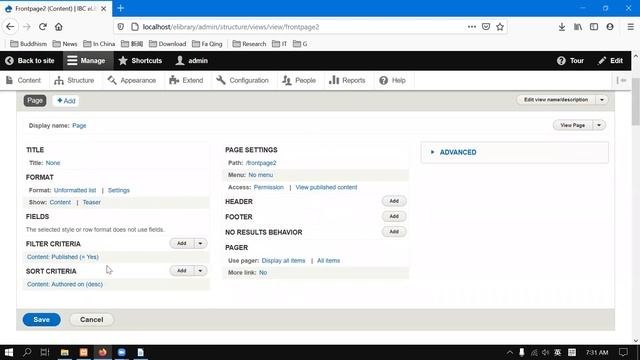Edit Authored on sort criterion
The height and width of the screenshot is (360, 640).
tap(65, 284)
